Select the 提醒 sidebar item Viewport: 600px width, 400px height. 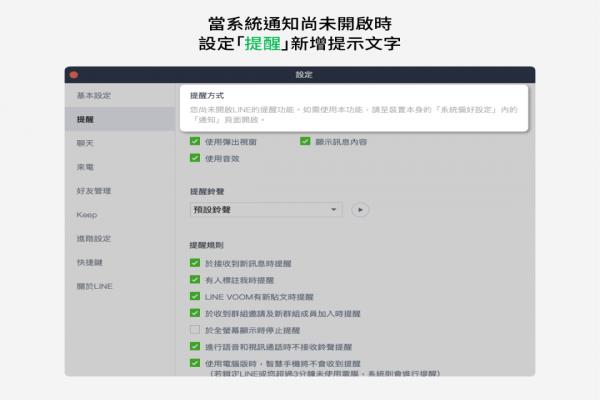click(120, 119)
